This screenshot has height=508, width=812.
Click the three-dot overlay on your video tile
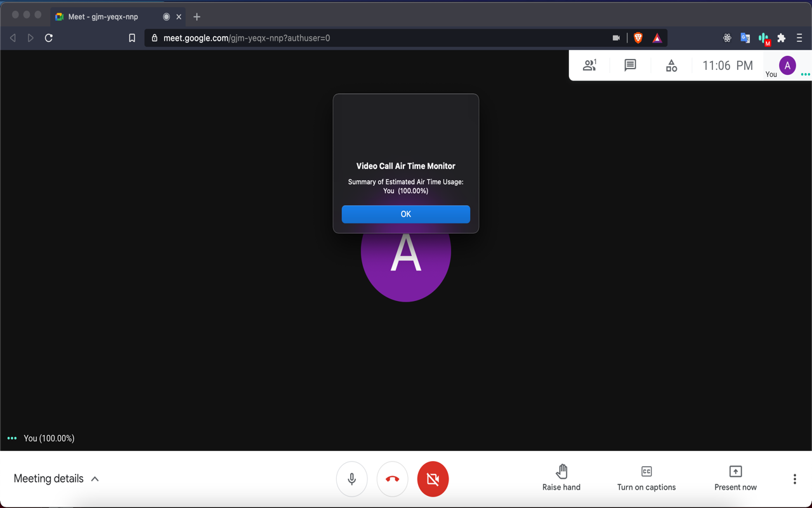(x=11, y=438)
